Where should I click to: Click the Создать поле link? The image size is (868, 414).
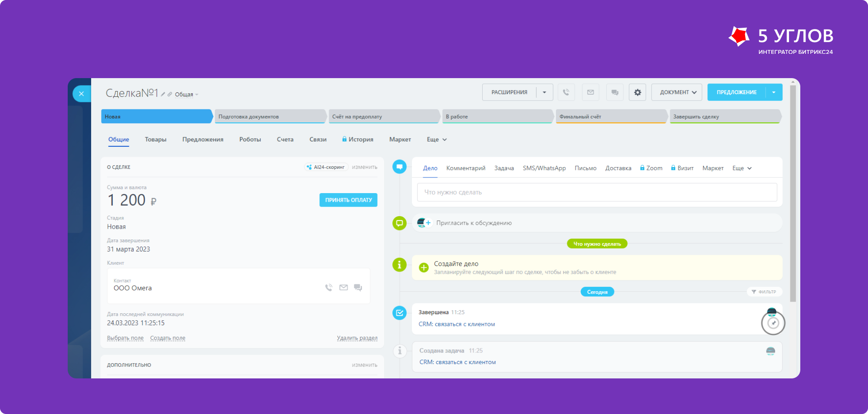click(168, 338)
